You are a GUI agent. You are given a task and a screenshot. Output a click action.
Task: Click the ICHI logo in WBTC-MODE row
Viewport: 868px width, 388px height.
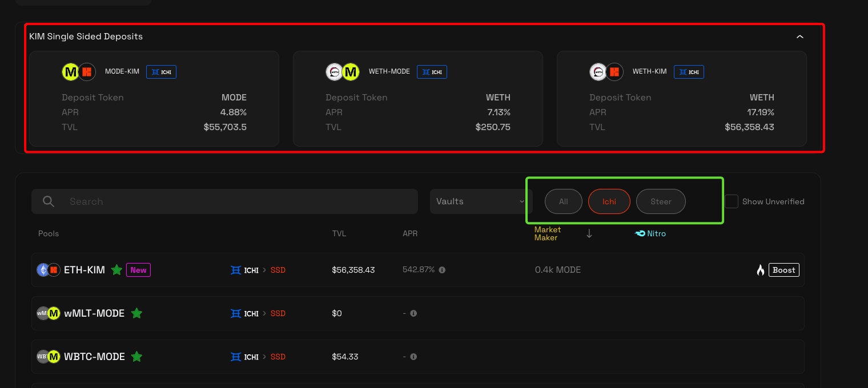[x=244, y=357]
